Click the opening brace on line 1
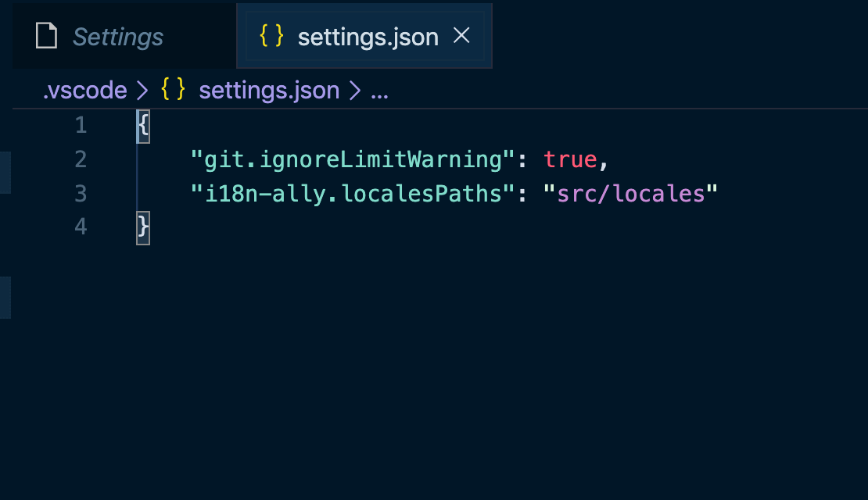The width and height of the screenshot is (868, 500). click(142, 125)
